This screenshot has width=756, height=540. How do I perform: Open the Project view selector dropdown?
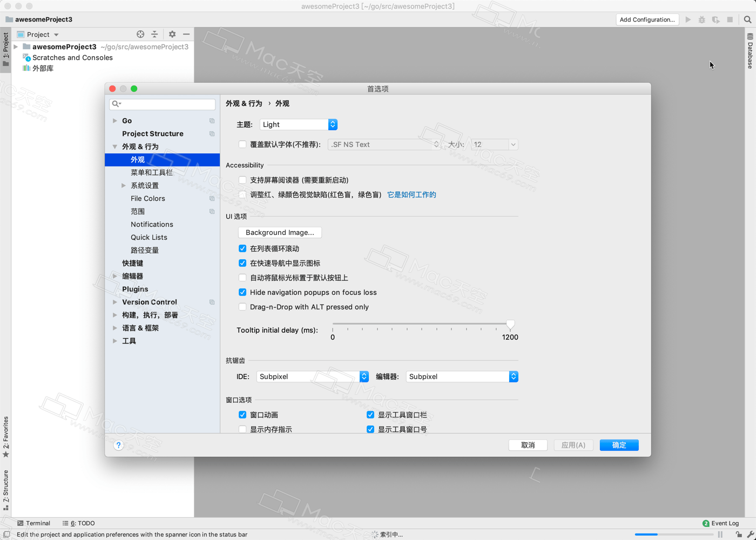[x=38, y=34]
